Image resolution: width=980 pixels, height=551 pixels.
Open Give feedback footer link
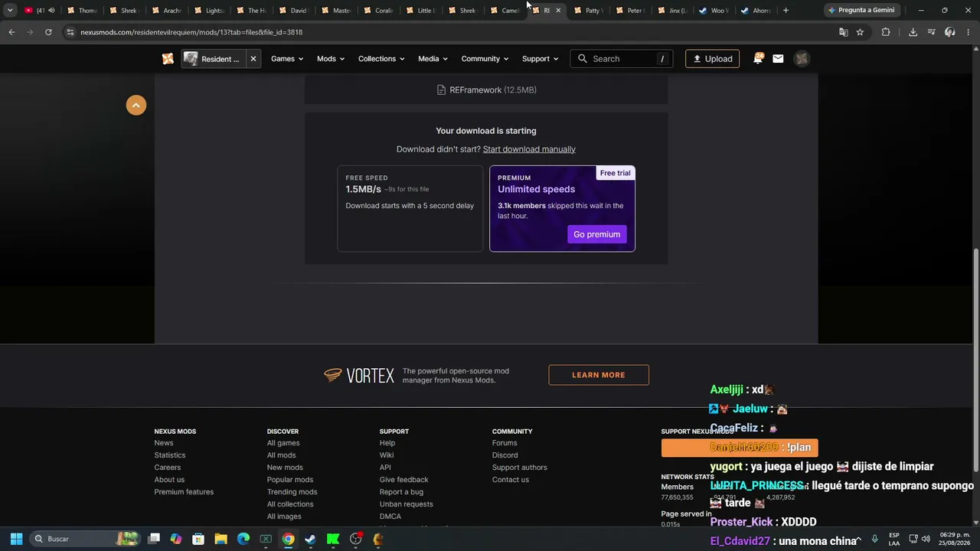[404, 480]
